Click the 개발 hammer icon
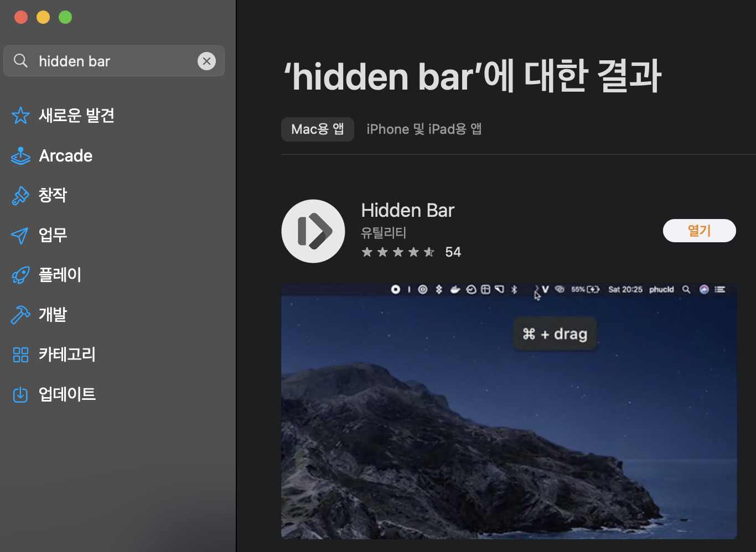The height and width of the screenshot is (552, 756). [x=20, y=315]
